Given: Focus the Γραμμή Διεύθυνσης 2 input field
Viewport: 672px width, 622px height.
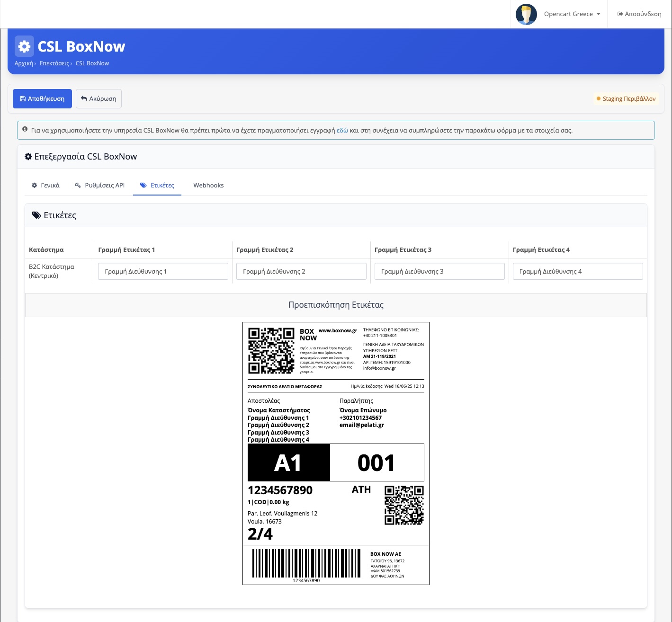Looking at the screenshot, I should tap(301, 271).
